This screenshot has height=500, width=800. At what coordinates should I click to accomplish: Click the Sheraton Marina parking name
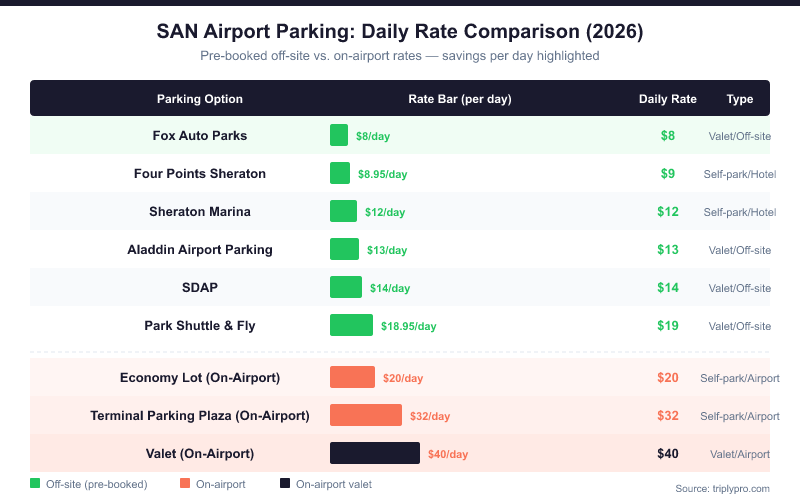pos(200,211)
